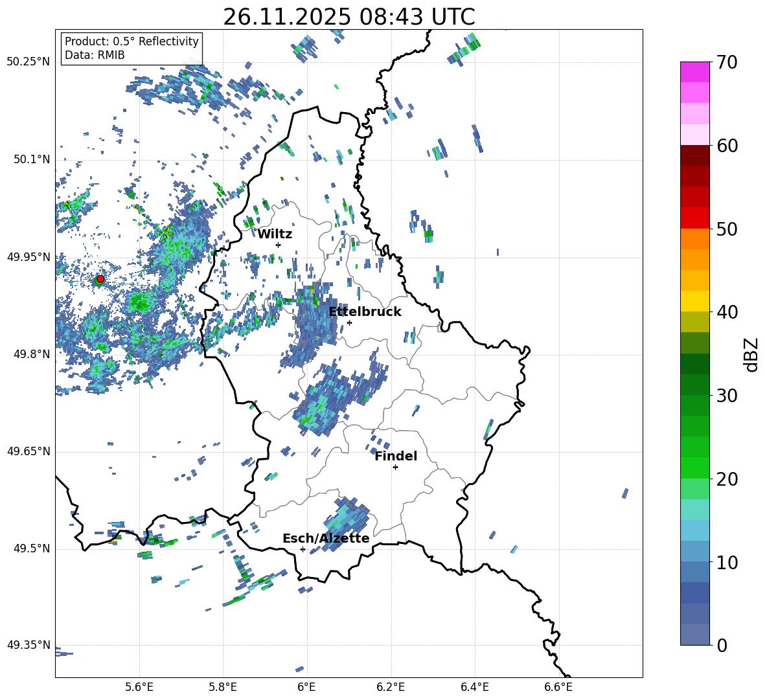Click the Findel station cross marker
This screenshot has height=700, width=767.
coord(395,467)
